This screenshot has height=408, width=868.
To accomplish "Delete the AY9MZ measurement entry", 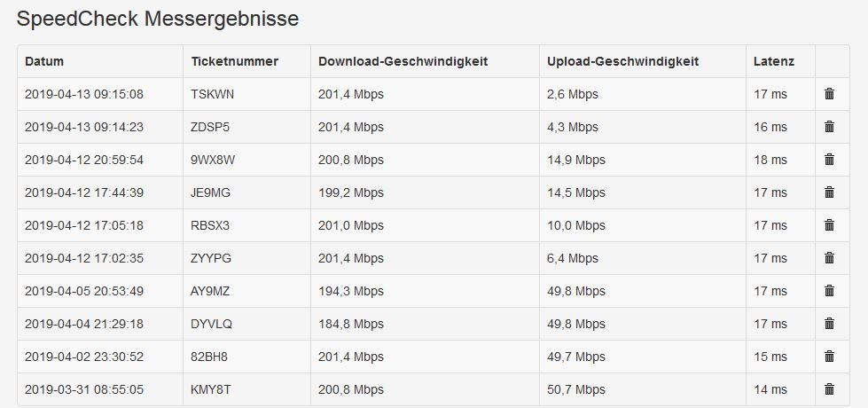I will (x=829, y=291).
